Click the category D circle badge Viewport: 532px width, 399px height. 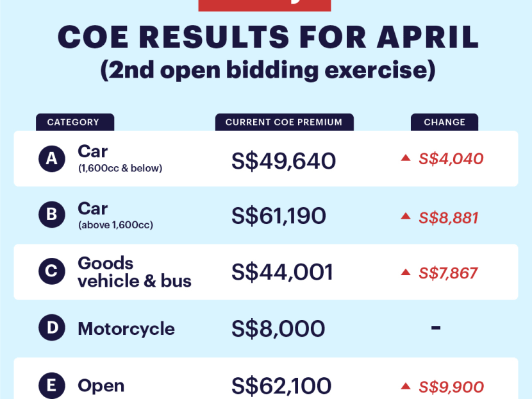[51, 329]
